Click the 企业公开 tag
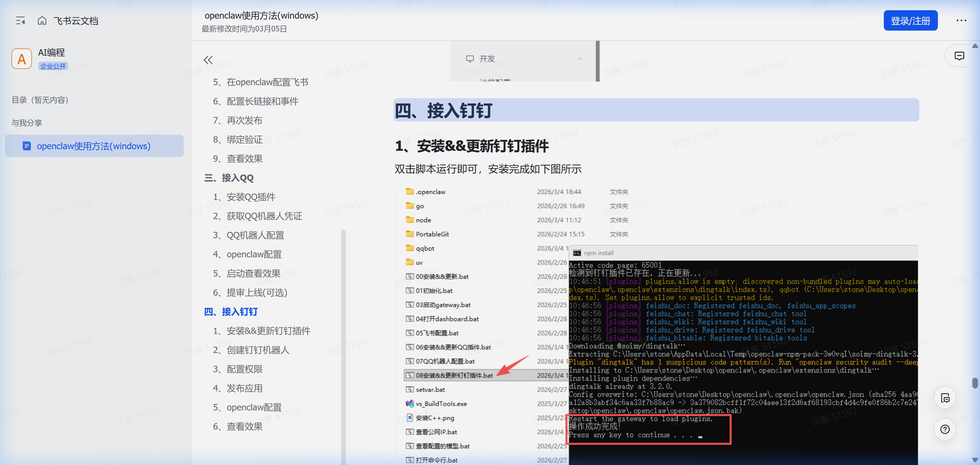 [53, 66]
